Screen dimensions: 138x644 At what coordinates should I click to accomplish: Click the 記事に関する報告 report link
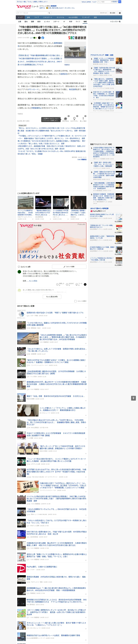[24, 121]
